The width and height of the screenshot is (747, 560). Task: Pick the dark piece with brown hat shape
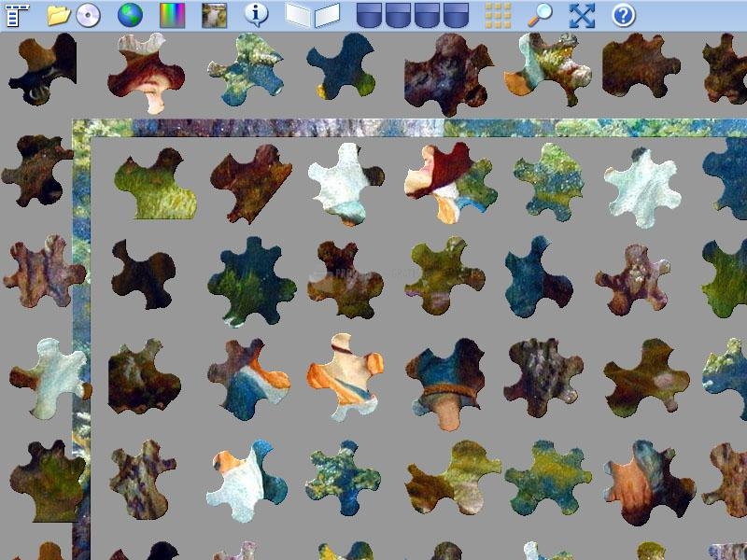pos(43,69)
